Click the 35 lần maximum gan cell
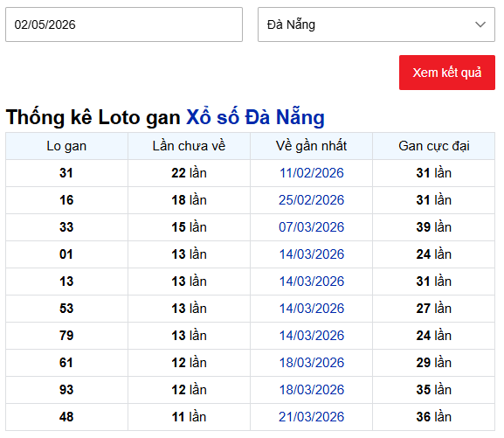 click(x=433, y=390)
